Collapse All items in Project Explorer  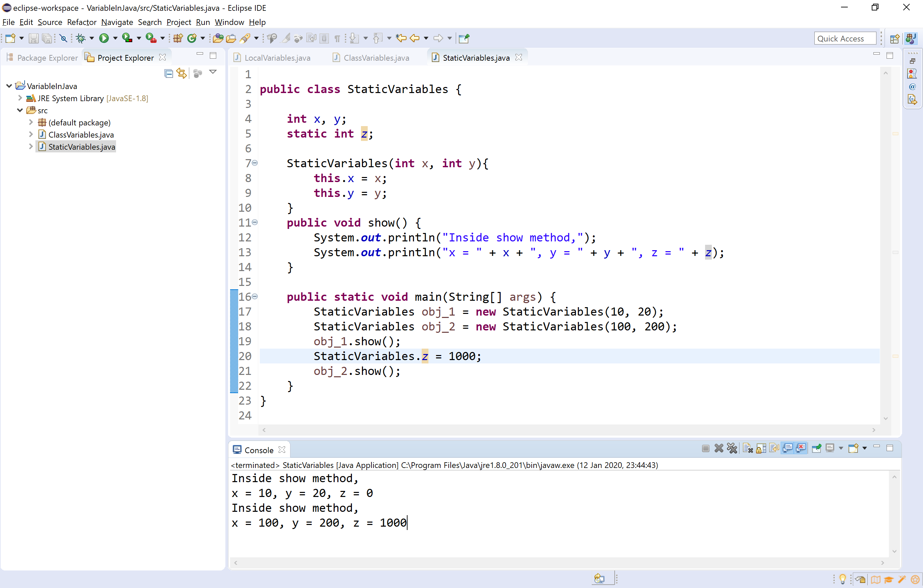point(169,73)
